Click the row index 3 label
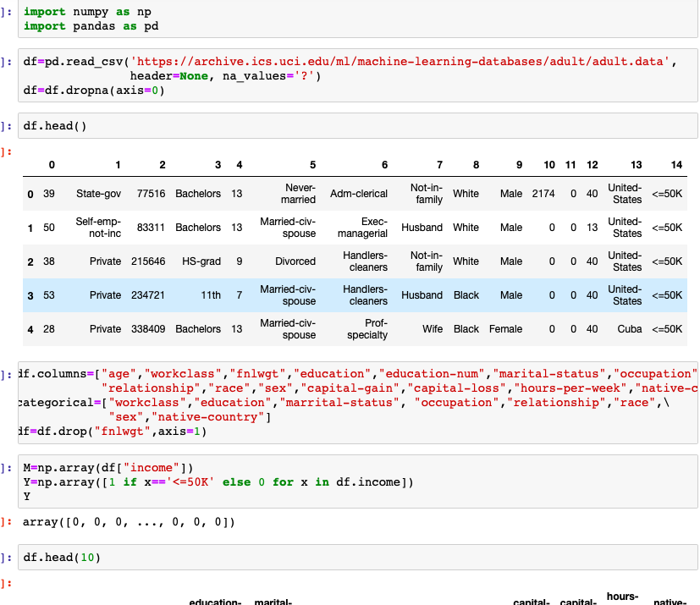This screenshot has height=605, width=700. coord(30,296)
